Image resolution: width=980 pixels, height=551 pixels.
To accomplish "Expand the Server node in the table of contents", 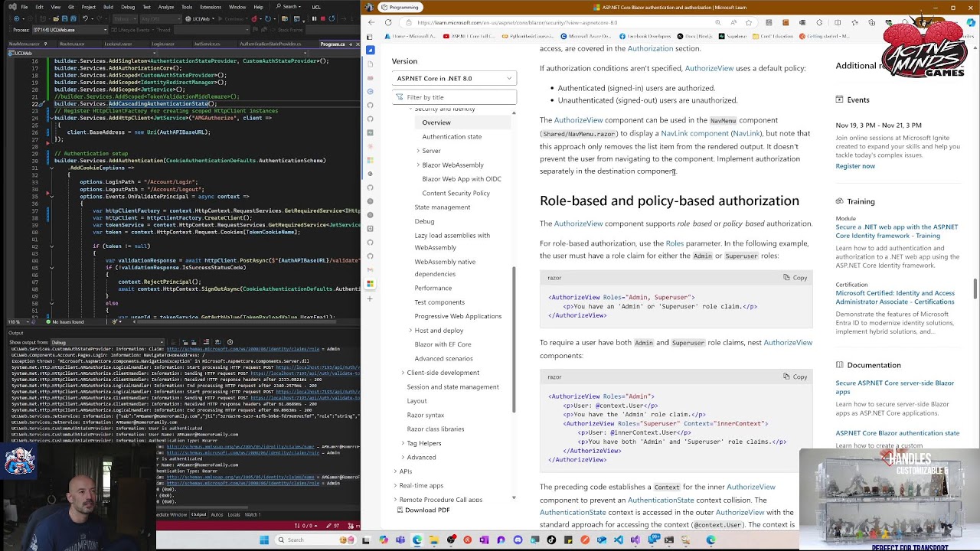I will 418,151.
